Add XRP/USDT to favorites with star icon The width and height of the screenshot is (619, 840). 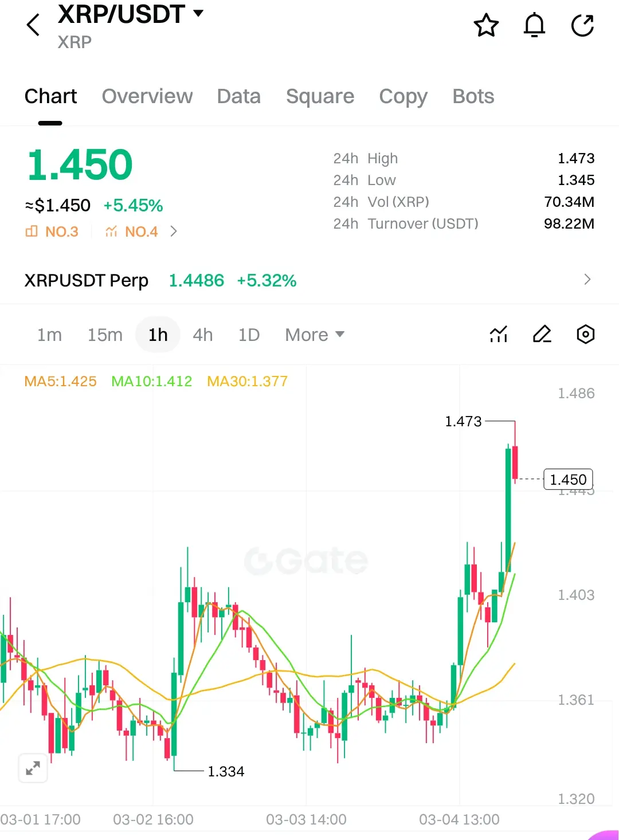pyautogui.click(x=486, y=26)
